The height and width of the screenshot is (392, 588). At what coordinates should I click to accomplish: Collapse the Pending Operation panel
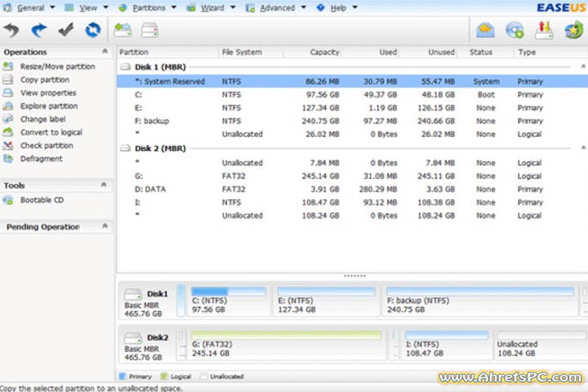(105, 226)
